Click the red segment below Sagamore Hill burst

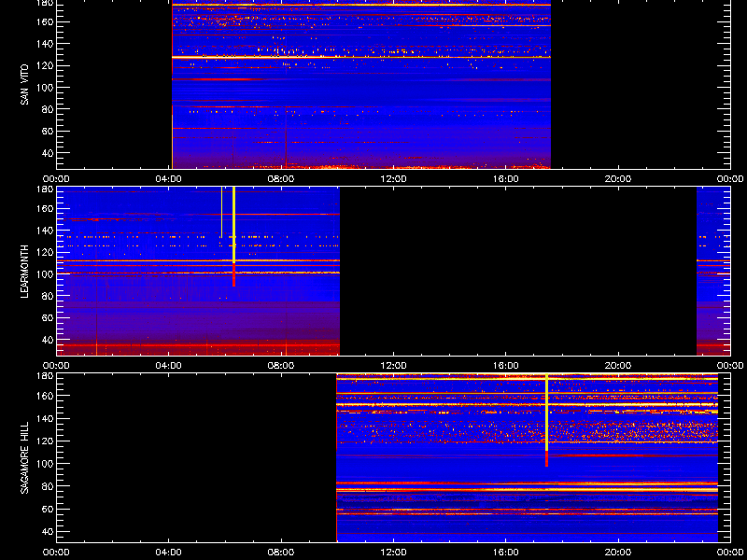coord(546,458)
